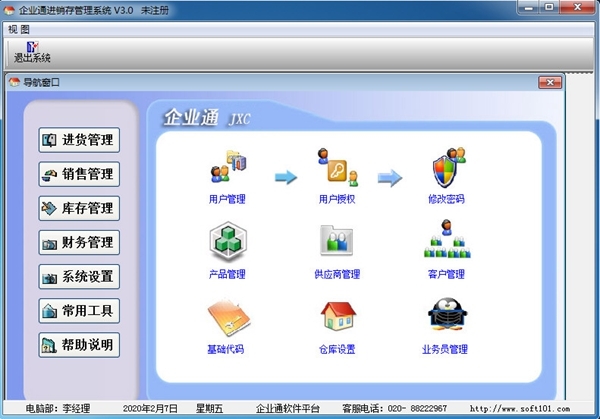Click the 仓库设置 text label

(x=337, y=349)
